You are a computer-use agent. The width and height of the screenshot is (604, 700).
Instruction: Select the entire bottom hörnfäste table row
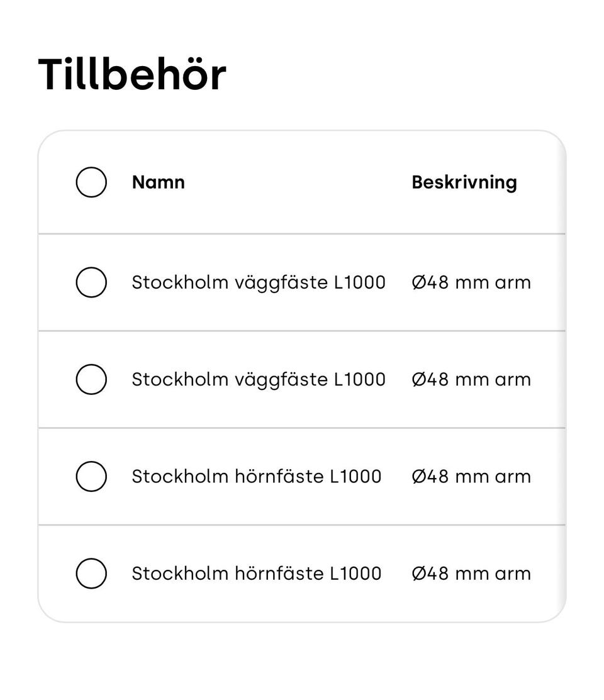pyautogui.click(x=302, y=573)
